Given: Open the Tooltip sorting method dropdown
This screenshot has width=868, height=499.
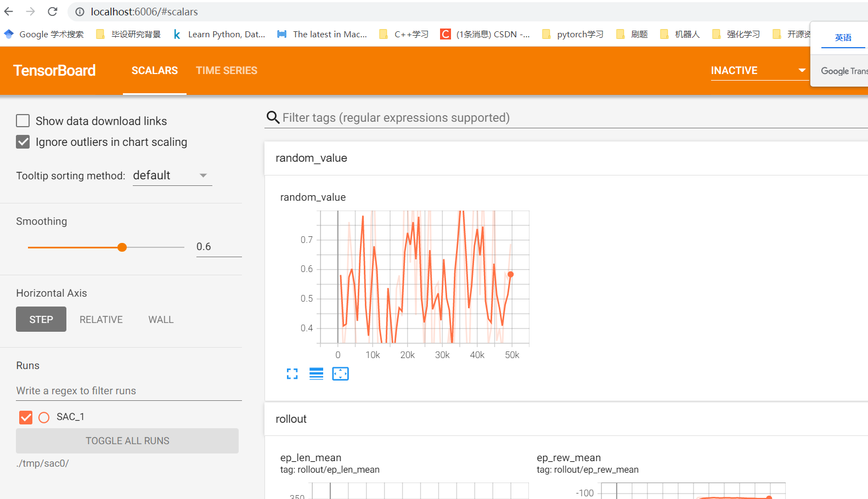Looking at the screenshot, I should 172,175.
